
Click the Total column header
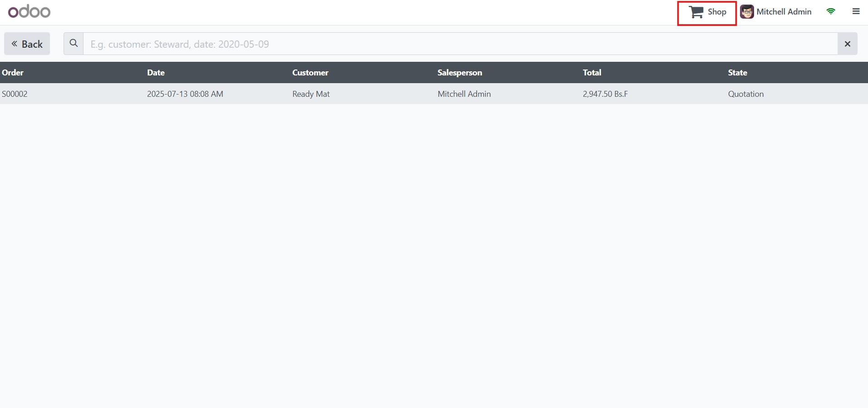592,73
